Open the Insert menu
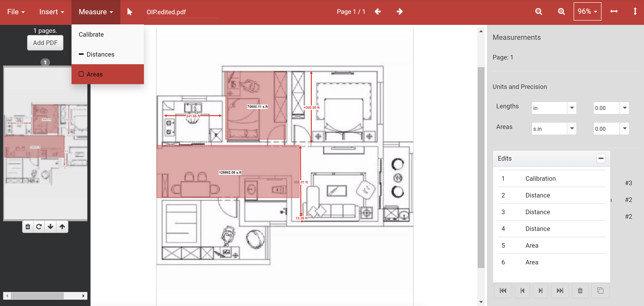 click(x=52, y=12)
